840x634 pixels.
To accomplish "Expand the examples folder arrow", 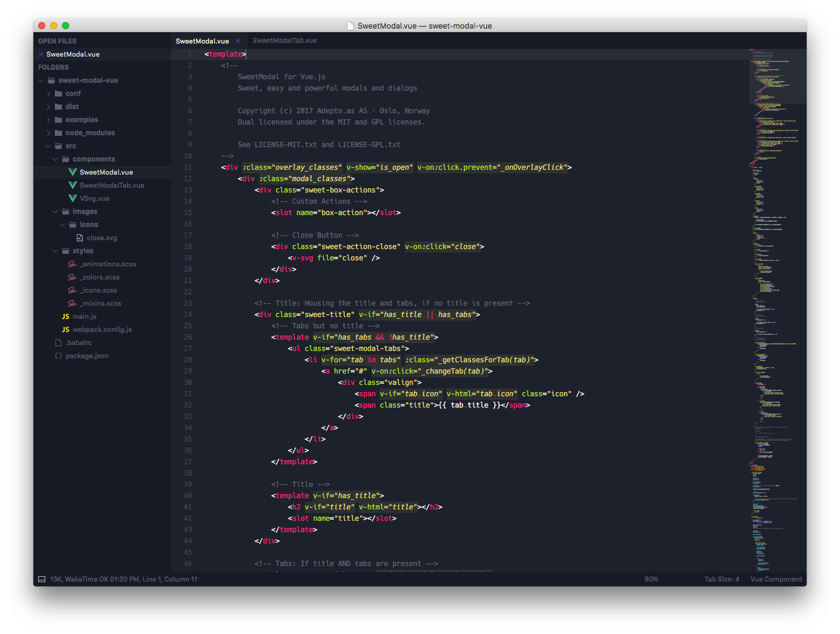I will (x=48, y=120).
